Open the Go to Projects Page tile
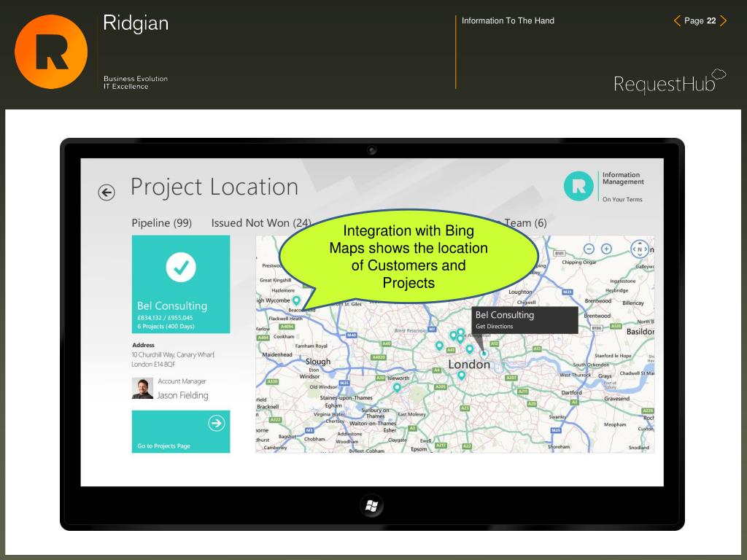 [181, 432]
